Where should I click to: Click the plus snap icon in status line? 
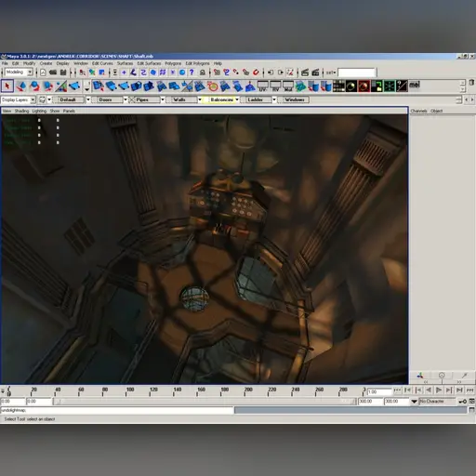(x=124, y=73)
